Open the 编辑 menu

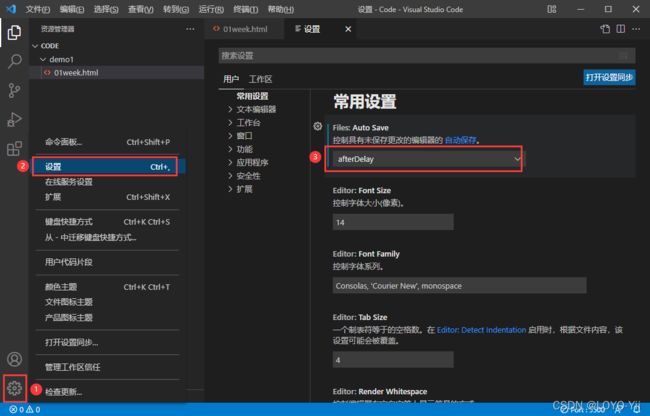(x=72, y=9)
